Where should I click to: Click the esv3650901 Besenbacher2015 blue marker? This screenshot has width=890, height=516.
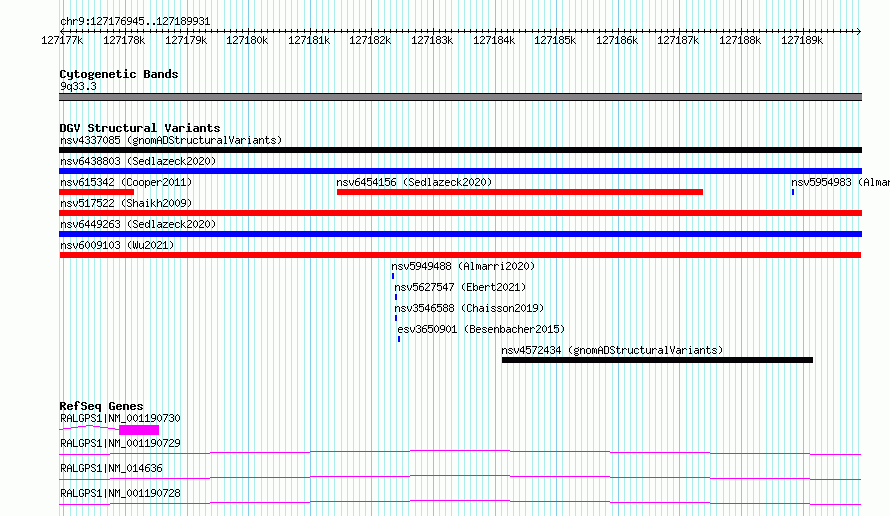pyautogui.click(x=399, y=339)
